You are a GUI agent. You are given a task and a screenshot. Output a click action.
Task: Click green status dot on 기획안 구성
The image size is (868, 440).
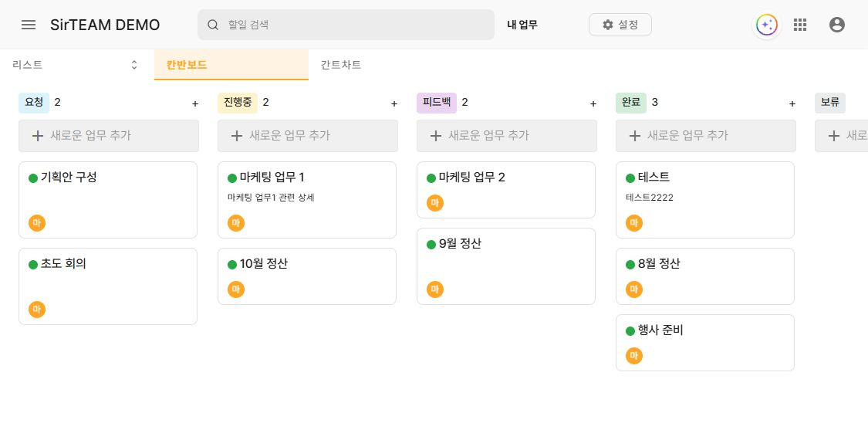click(x=33, y=178)
